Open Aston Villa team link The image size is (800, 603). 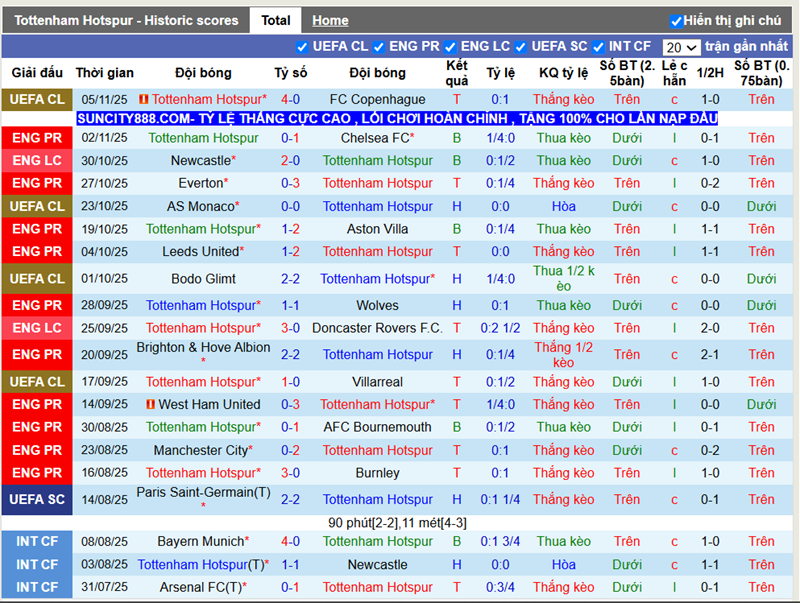(x=378, y=229)
